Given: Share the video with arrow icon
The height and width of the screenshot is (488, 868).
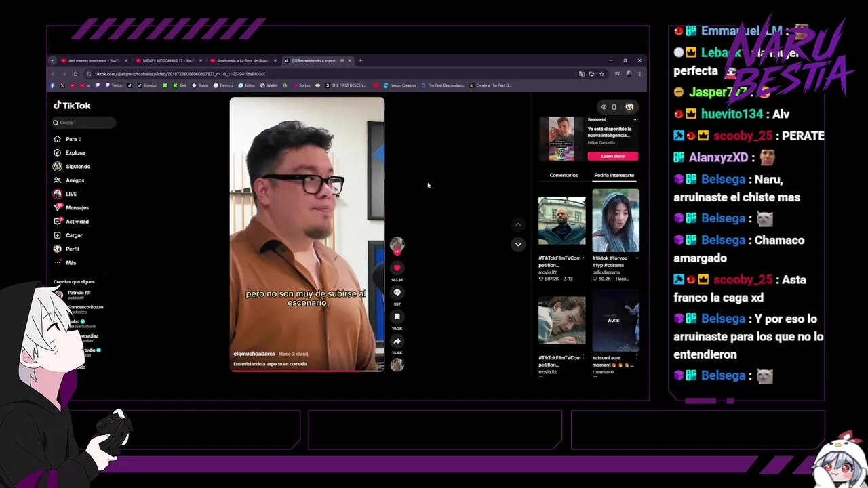Looking at the screenshot, I should (397, 342).
